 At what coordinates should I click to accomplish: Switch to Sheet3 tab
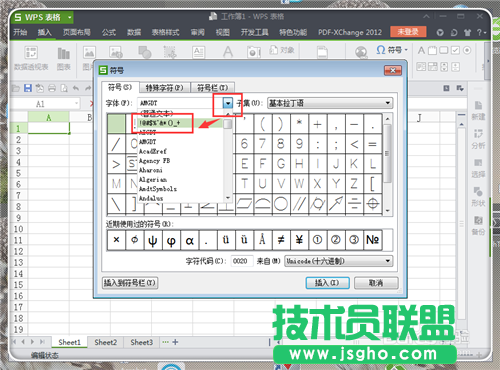(141, 342)
